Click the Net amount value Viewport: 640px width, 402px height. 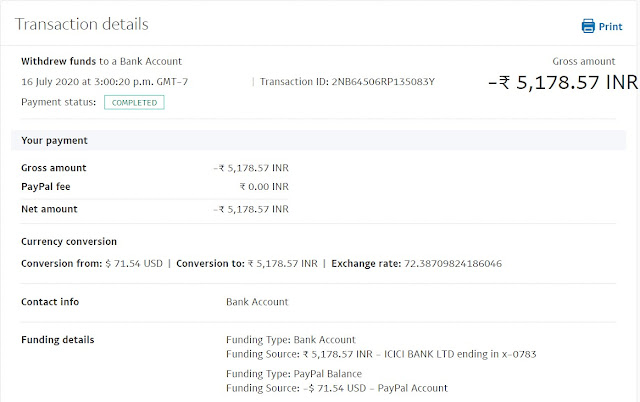tap(251, 209)
